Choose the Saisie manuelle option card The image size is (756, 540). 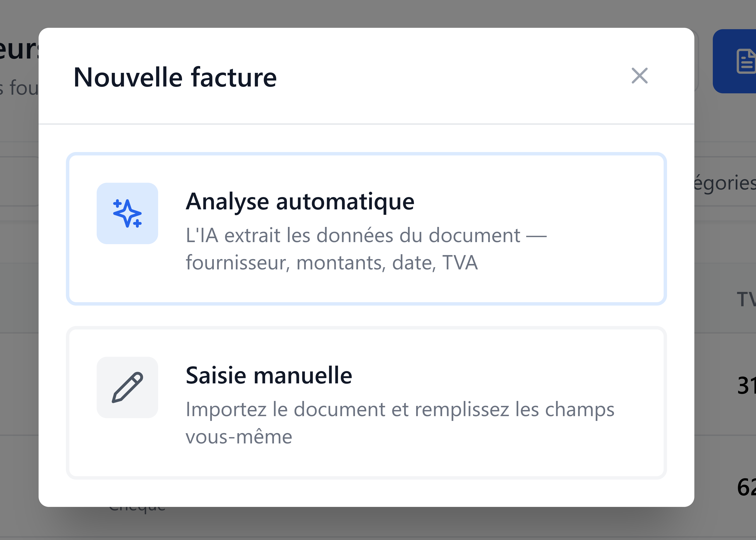(x=366, y=403)
